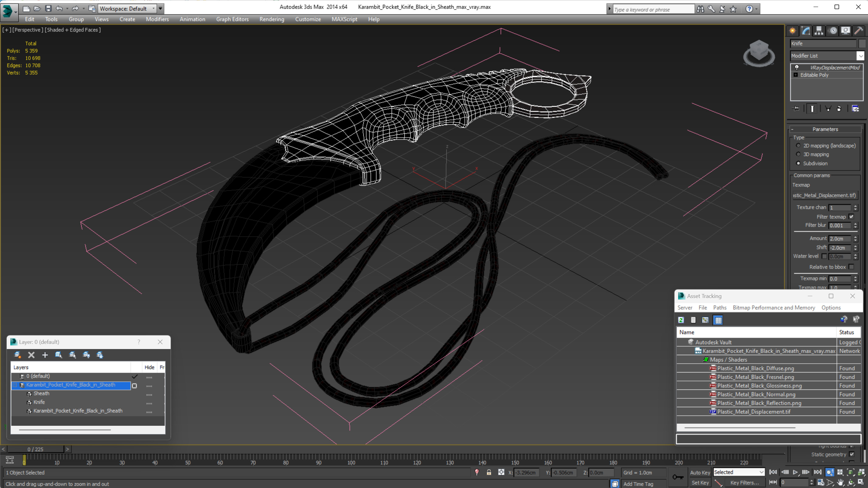Image resolution: width=868 pixels, height=488 pixels.
Task: Toggle Filter texmap checkbox
Action: (x=852, y=216)
